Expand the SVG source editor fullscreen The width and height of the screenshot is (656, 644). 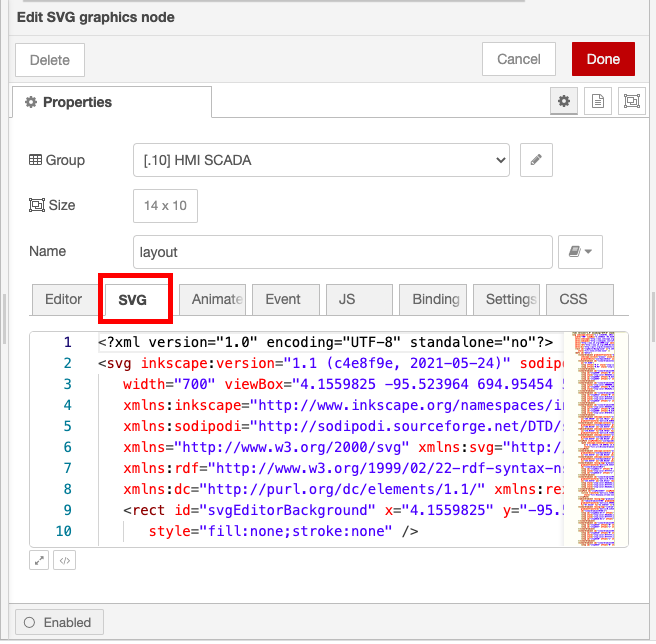click(x=40, y=560)
